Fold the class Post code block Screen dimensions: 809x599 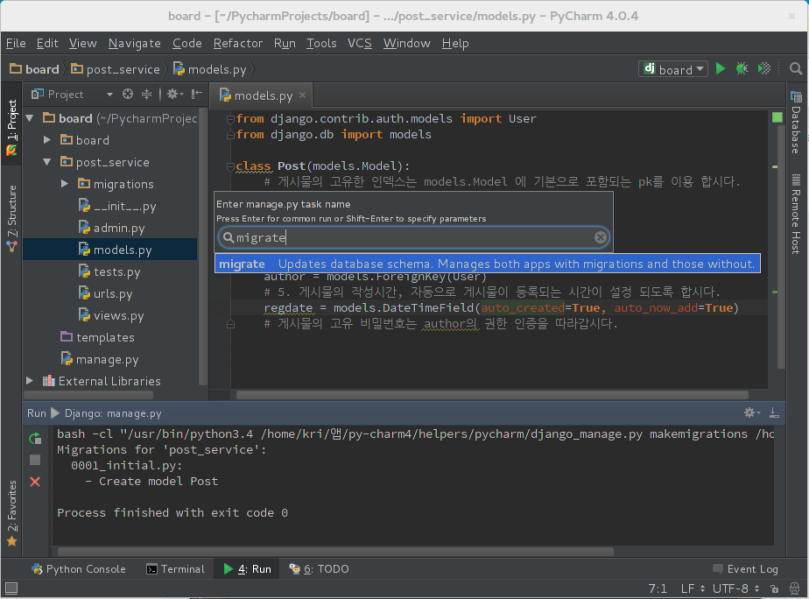(231, 166)
